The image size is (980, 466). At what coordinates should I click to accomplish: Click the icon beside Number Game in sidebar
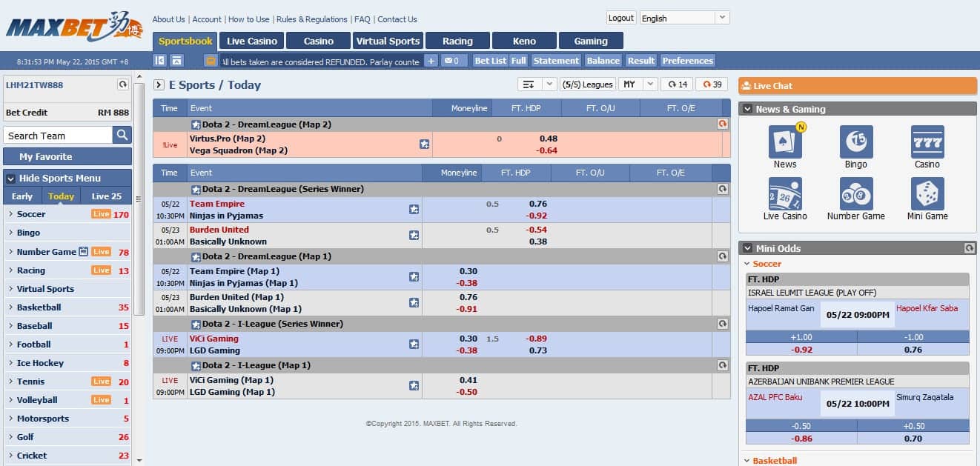(83, 252)
